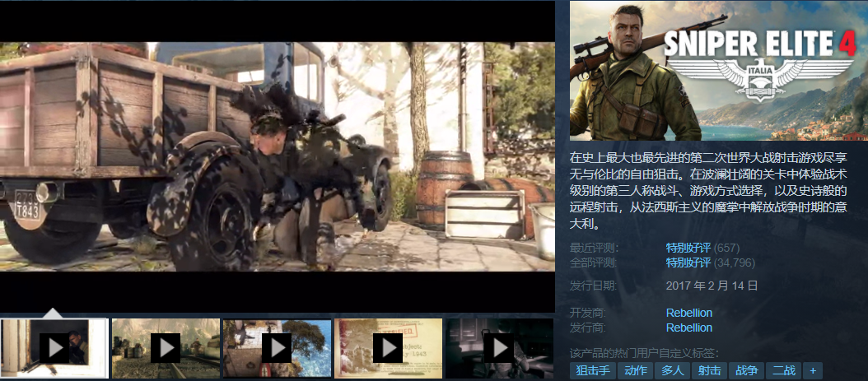
Task: Click the 该产品的热门用户自定义标签 heading
Action: (644, 352)
